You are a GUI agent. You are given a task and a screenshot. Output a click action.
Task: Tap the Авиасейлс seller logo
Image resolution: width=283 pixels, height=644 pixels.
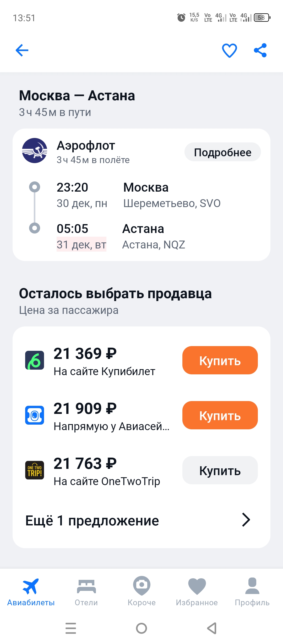point(35,415)
